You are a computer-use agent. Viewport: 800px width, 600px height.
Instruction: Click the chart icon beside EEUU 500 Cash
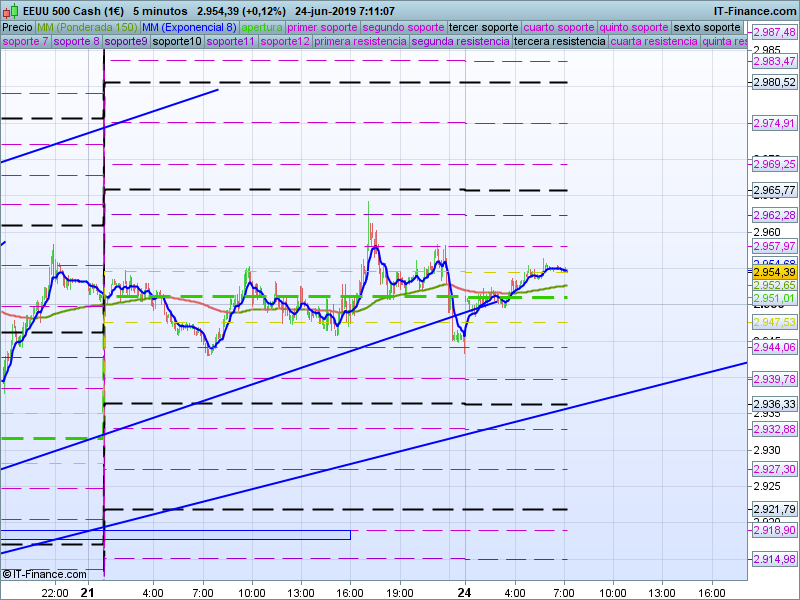point(13,10)
